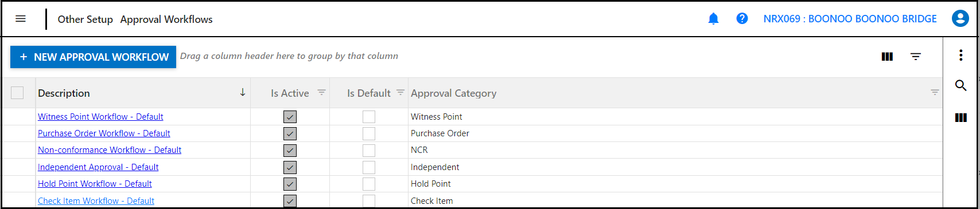Sort by the Description column header
The image size is (980, 209).
[x=64, y=93]
